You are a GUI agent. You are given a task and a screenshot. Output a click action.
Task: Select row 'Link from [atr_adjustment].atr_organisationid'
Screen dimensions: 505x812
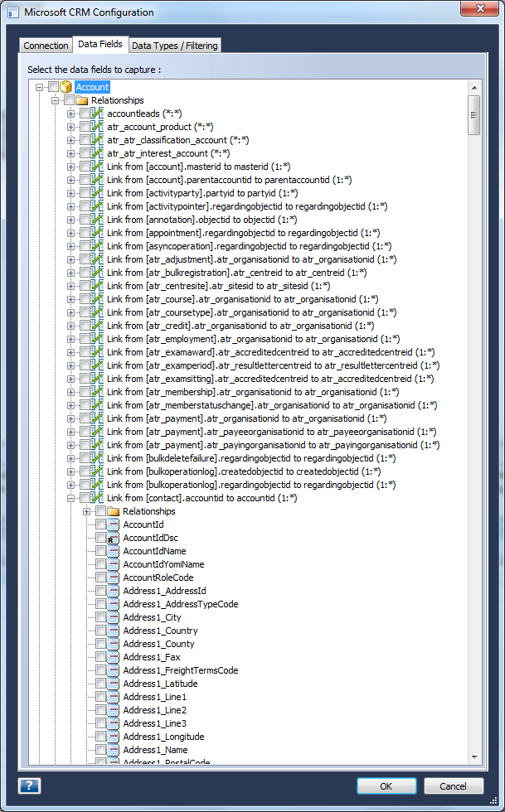coord(251,259)
